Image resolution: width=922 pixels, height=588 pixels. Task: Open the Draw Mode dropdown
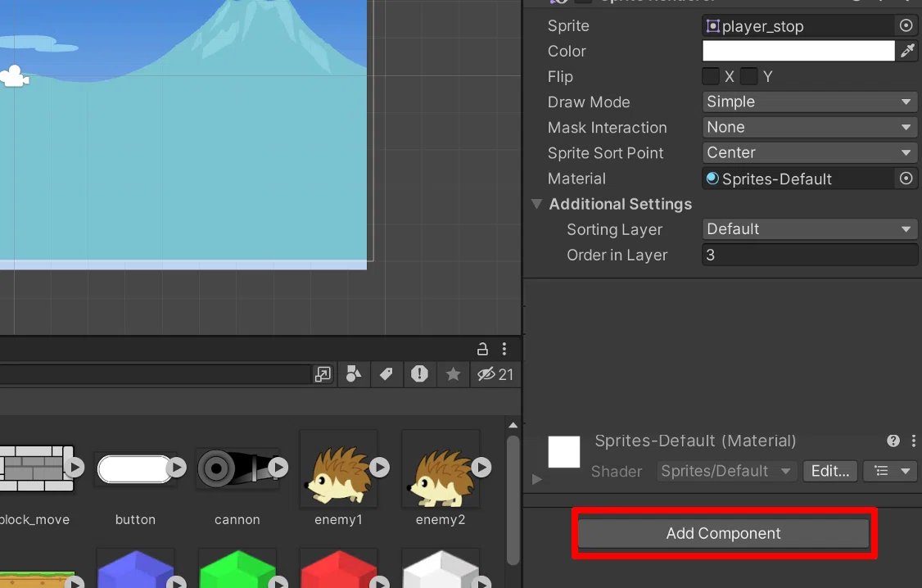(x=809, y=102)
